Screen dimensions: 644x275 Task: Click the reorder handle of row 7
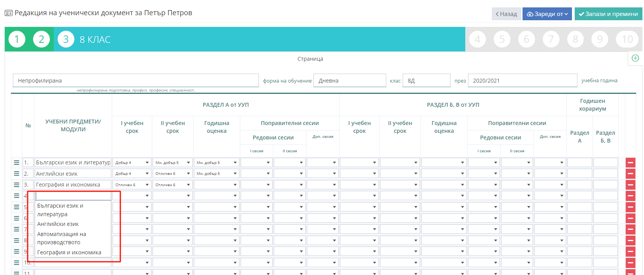(x=16, y=229)
